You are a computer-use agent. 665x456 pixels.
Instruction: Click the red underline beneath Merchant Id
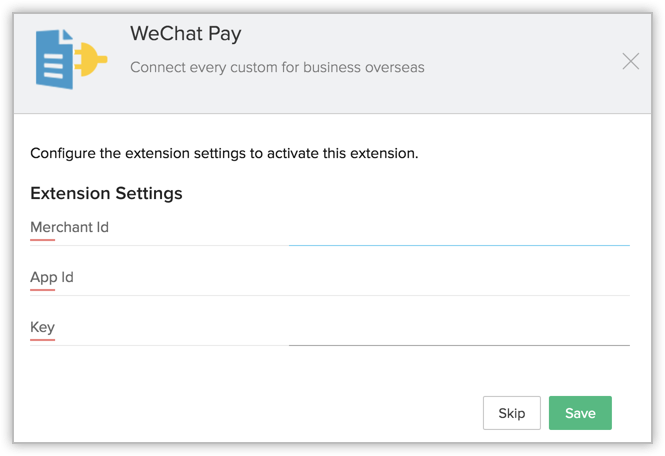[x=42, y=240]
